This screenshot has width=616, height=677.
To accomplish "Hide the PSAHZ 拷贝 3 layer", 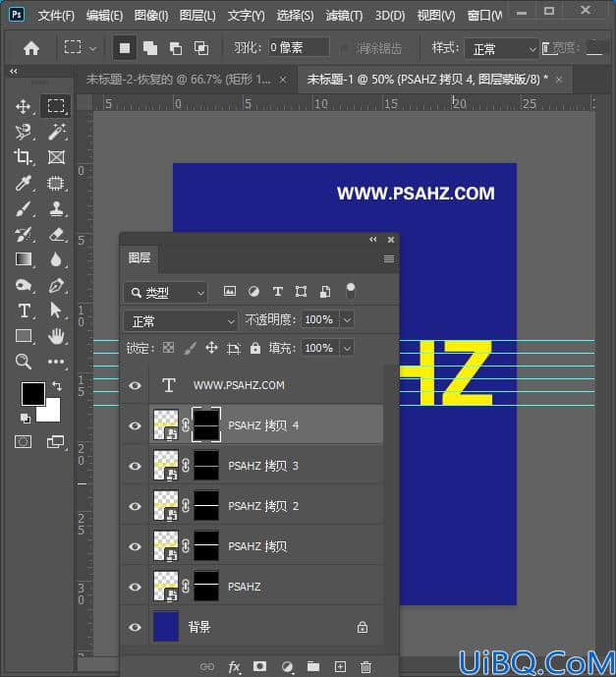I will (x=135, y=466).
